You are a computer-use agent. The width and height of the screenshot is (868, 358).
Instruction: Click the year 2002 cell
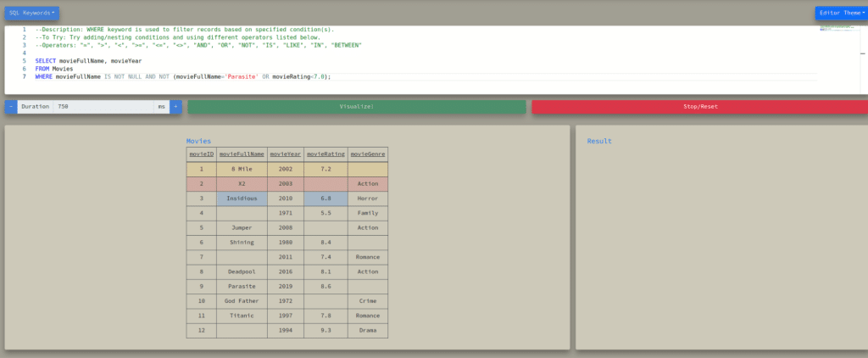coord(286,169)
